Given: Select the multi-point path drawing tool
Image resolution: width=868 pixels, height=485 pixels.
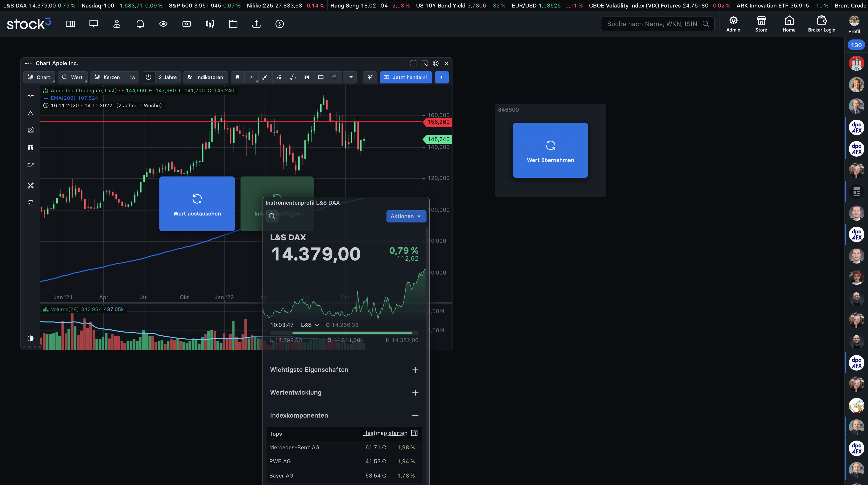Looking at the screenshot, I should pyautogui.click(x=293, y=77).
